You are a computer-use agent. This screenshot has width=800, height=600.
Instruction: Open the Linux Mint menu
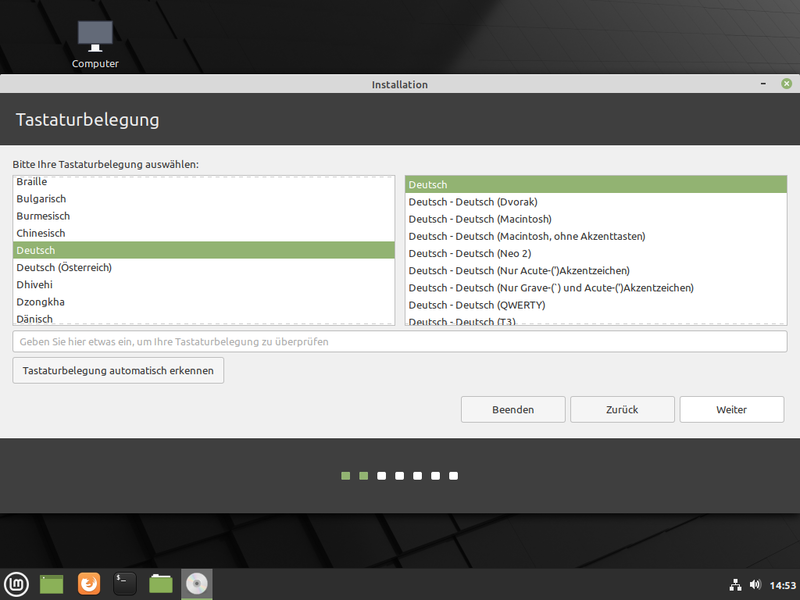tap(14, 584)
